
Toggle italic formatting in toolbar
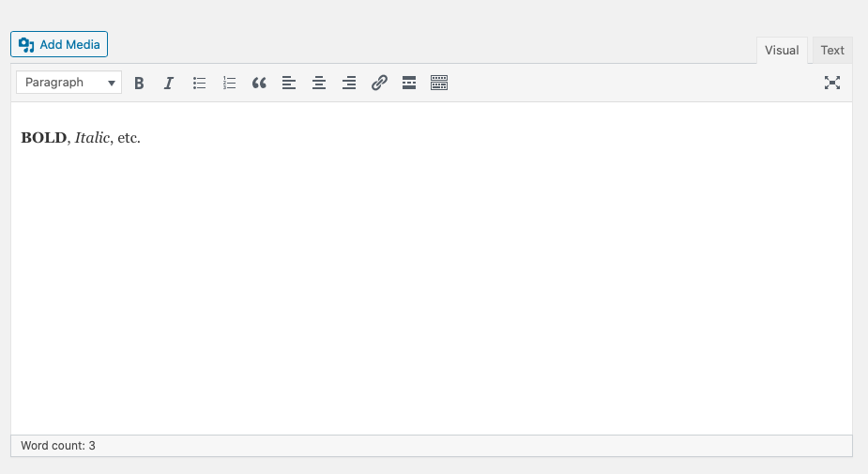[169, 83]
